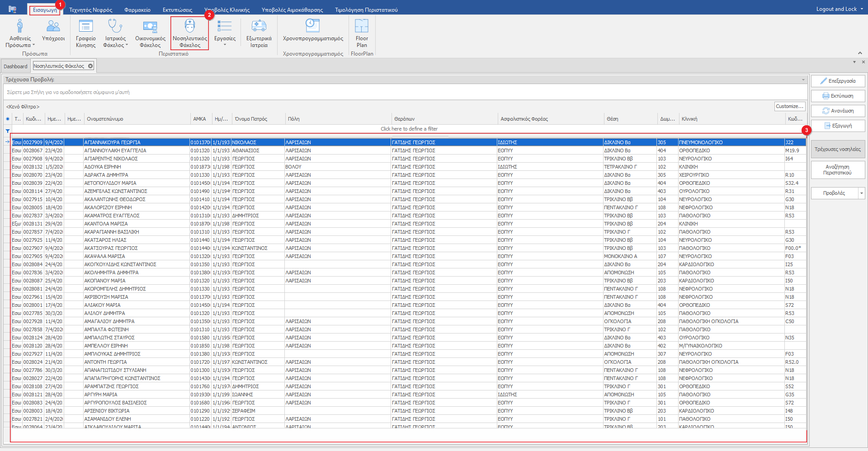Switch to the Dashboard tab
Viewport: 868px width, 451px height.
pyautogui.click(x=16, y=66)
